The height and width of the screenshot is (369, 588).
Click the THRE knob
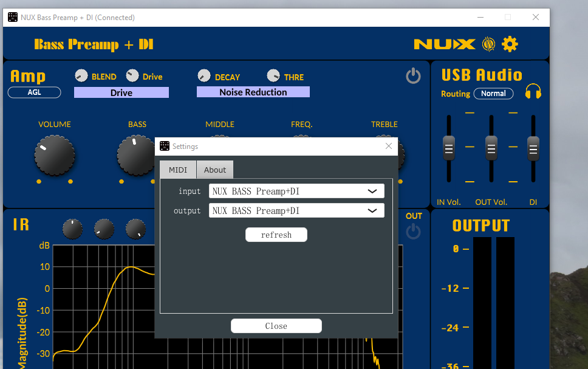(273, 76)
